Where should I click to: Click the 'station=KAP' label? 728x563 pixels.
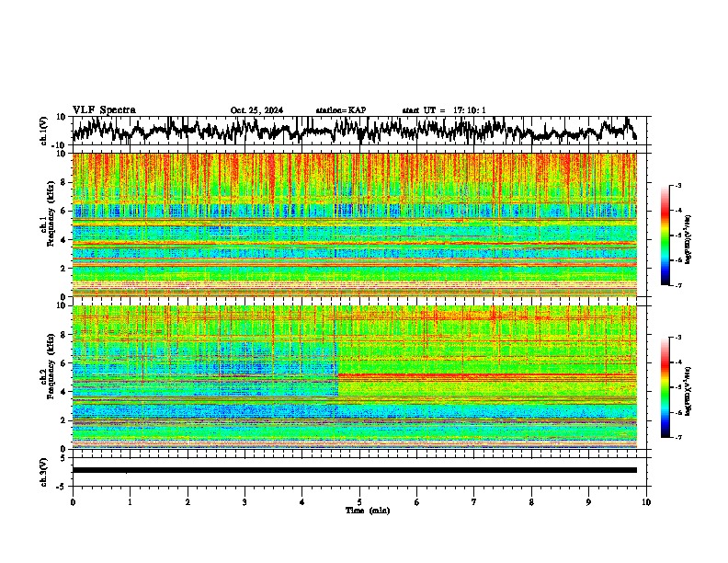pos(341,110)
